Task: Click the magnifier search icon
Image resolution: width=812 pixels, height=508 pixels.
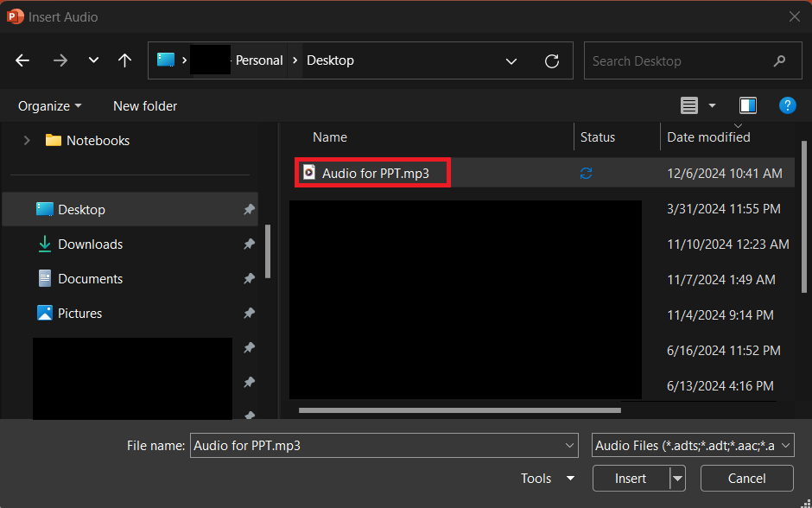Action: 779,61
